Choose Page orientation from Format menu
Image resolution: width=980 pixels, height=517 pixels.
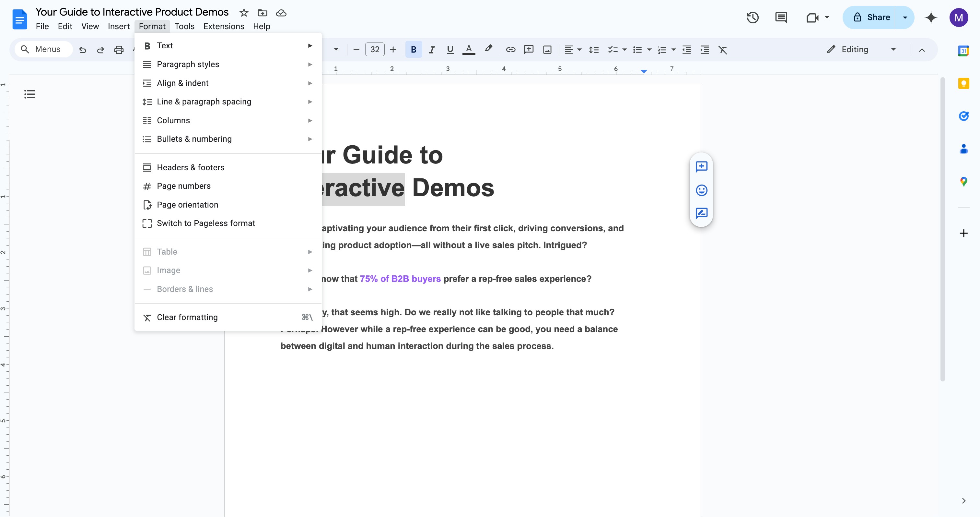tap(228, 205)
